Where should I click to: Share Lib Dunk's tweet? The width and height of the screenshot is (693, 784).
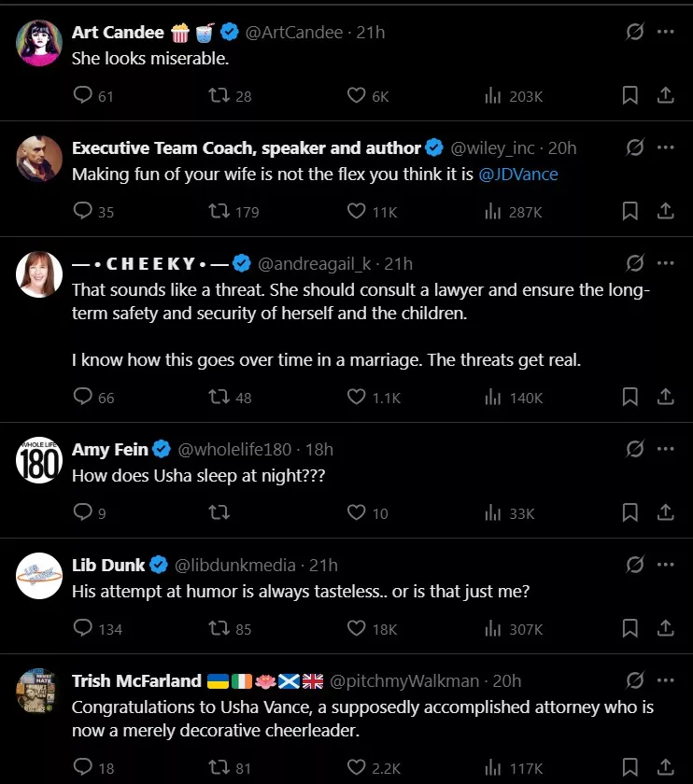click(x=665, y=628)
